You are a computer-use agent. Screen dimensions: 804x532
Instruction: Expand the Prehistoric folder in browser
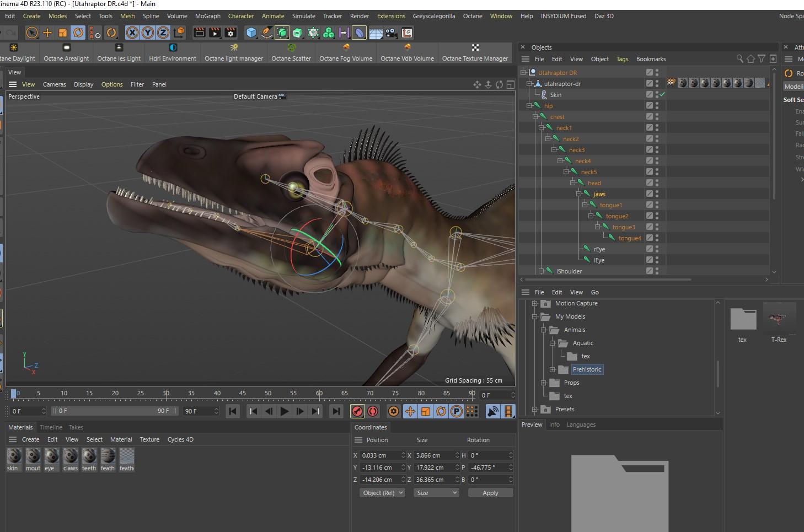point(552,369)
